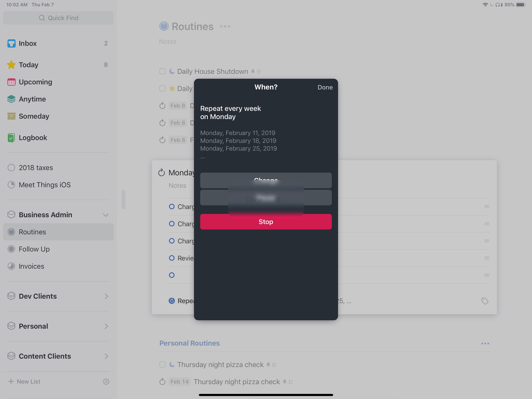
Task: Open the settings gear icon
Action: coord(106,381)
